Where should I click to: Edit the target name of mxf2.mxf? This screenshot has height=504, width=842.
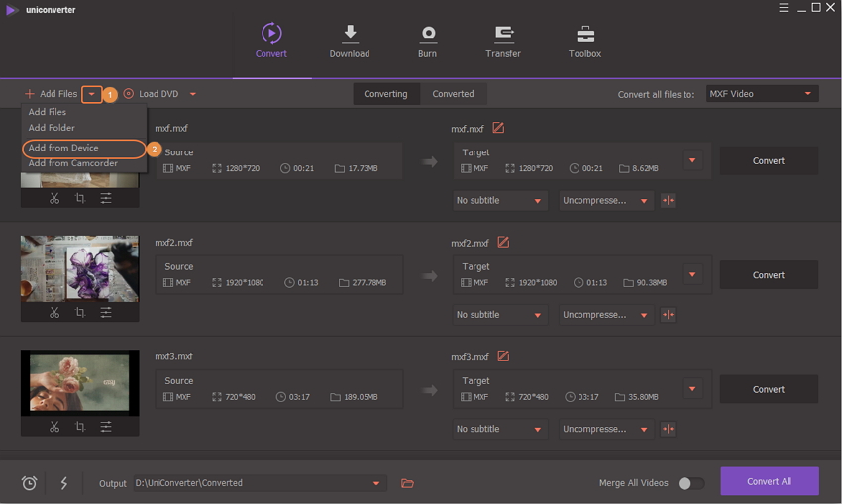[x=503, y=242]
